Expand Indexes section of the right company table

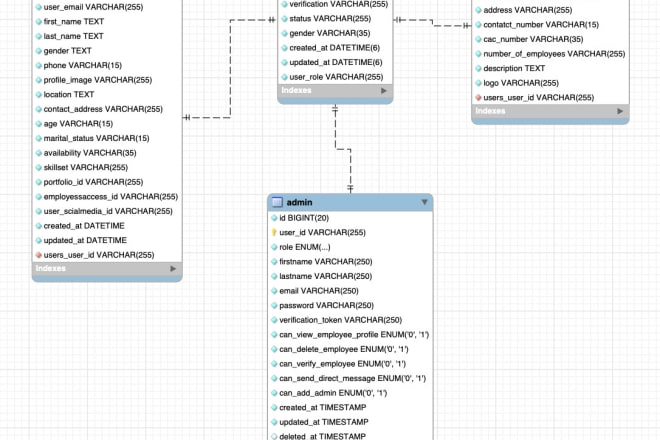click(620, 111)
